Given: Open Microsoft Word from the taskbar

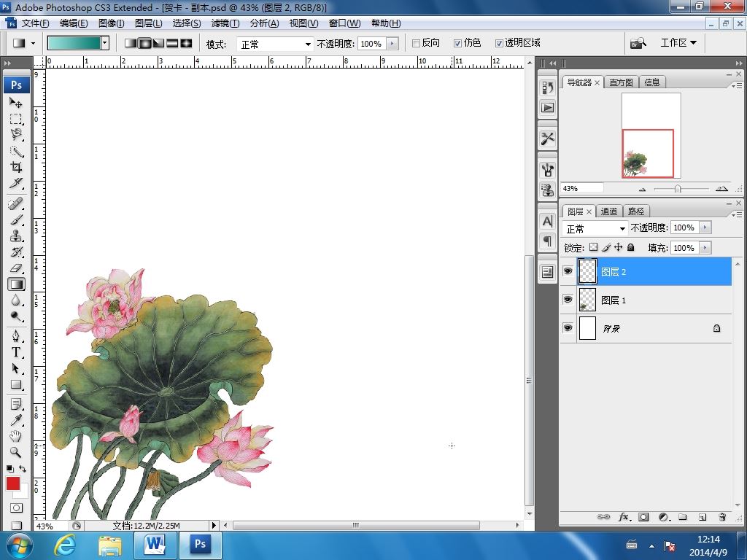Looking at the screenshot, I should click(155, 545).
